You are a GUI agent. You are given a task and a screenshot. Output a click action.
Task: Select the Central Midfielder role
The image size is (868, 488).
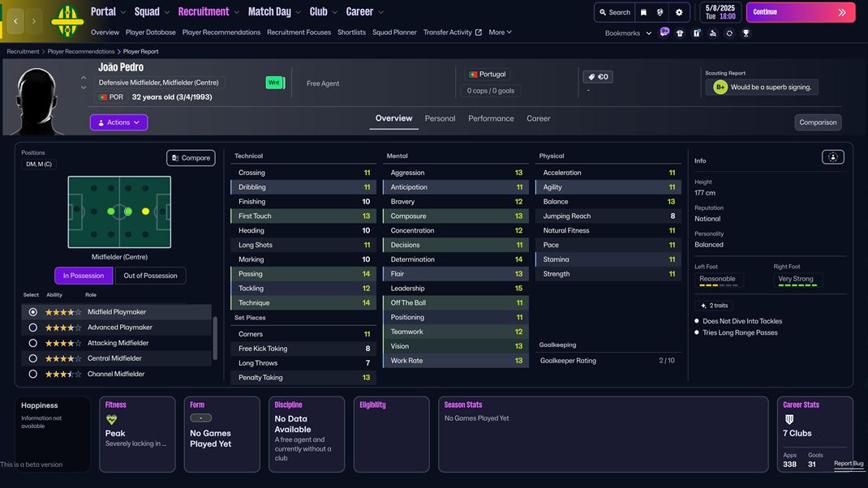(x=32, y=357)
